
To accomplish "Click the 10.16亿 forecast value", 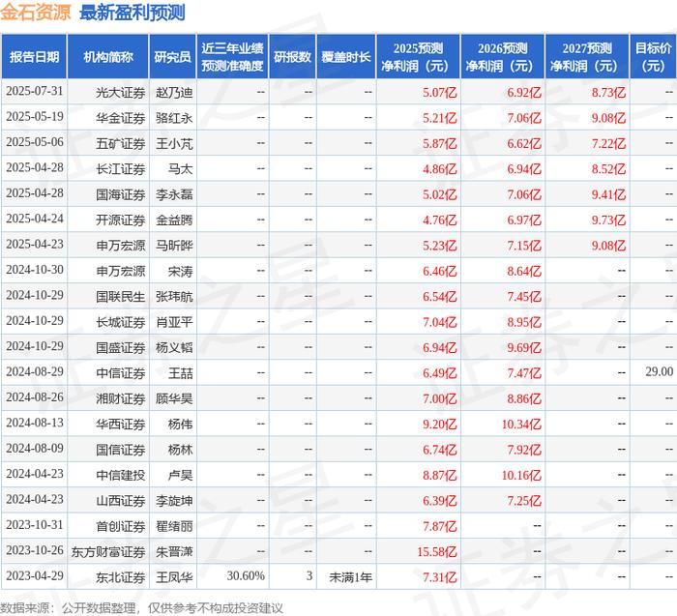I will pos(521,475).
